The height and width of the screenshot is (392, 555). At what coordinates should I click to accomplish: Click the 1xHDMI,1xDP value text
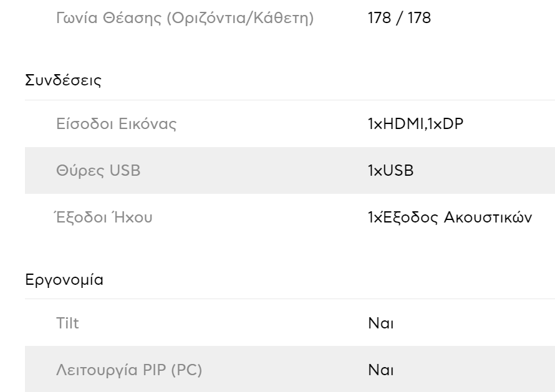click(416, 124)
